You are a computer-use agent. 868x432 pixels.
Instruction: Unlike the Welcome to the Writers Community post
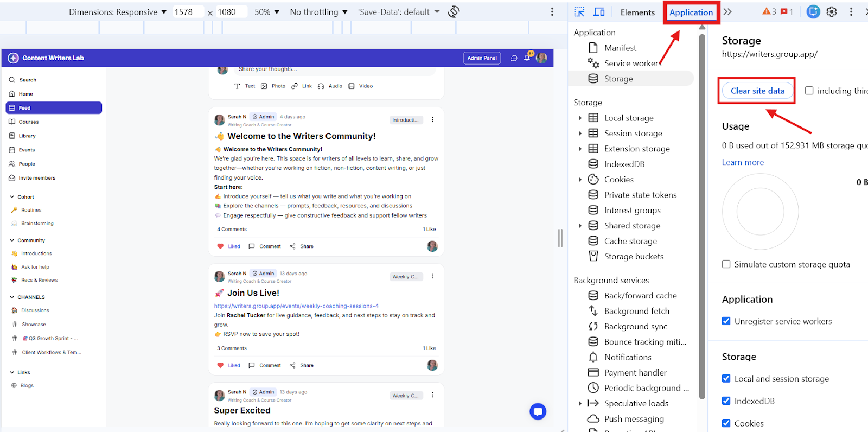pyautogui.click(x=228, y=246)
